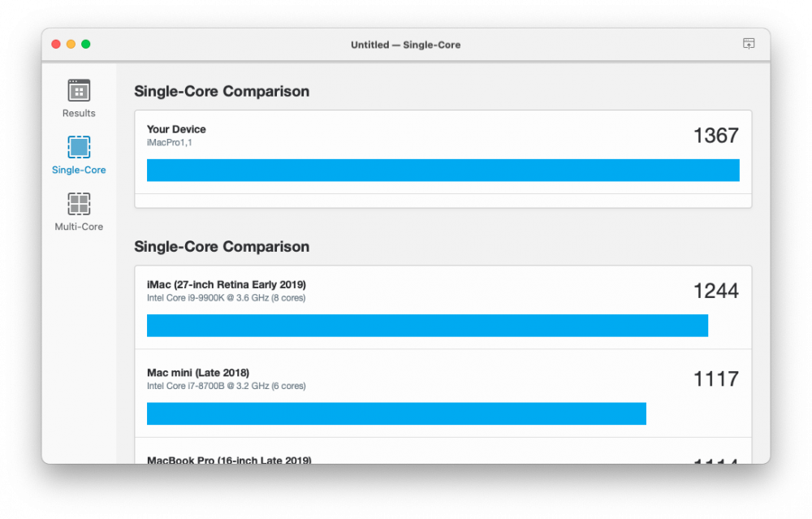Click the red close window button
The height and width of the screenshot is (519, 812).
tap(56, 44)
